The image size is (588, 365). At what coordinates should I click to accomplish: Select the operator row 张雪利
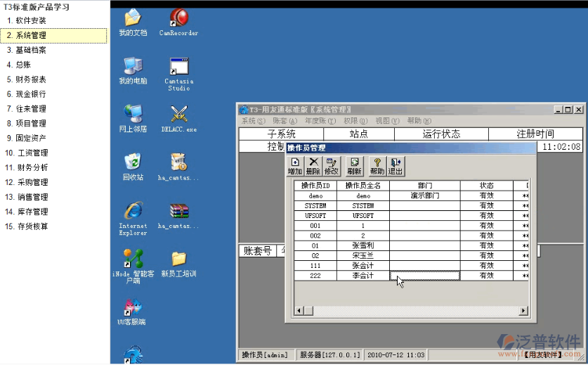[363, 245]
